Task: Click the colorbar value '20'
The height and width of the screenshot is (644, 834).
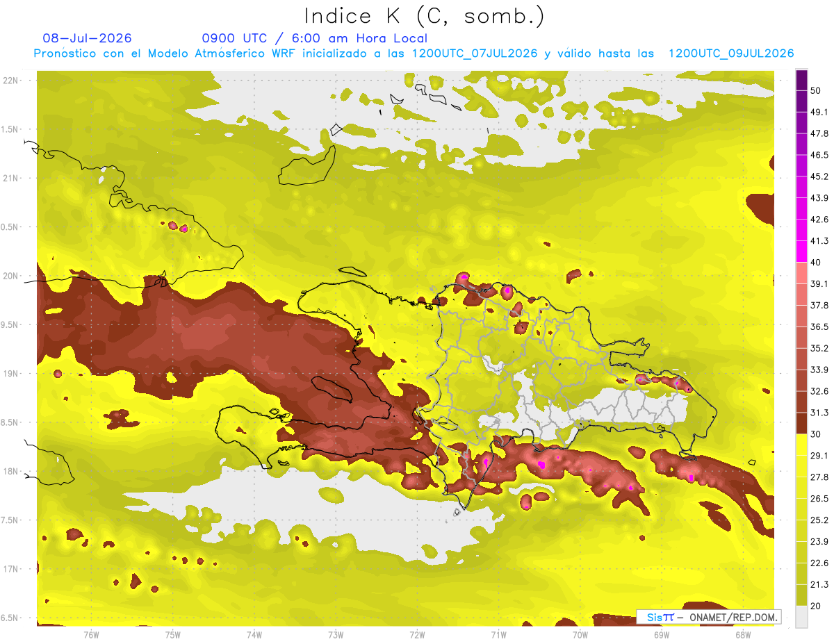Action: (815, 606)
